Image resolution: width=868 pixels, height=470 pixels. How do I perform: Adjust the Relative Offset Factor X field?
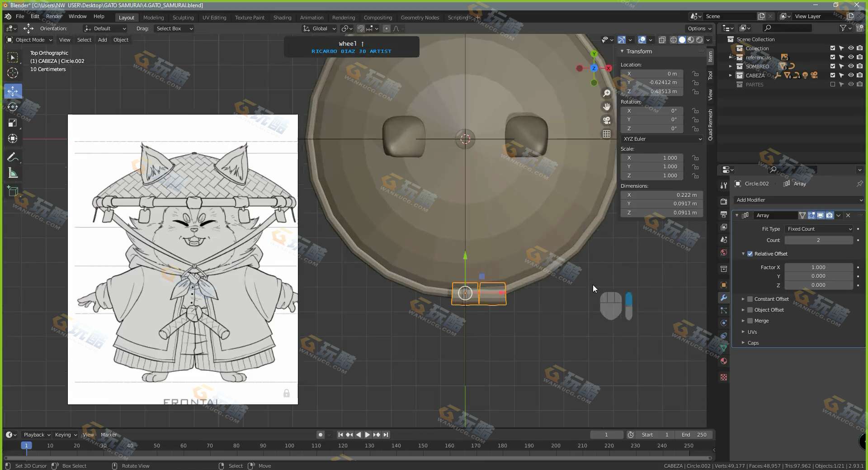point(819,267)
